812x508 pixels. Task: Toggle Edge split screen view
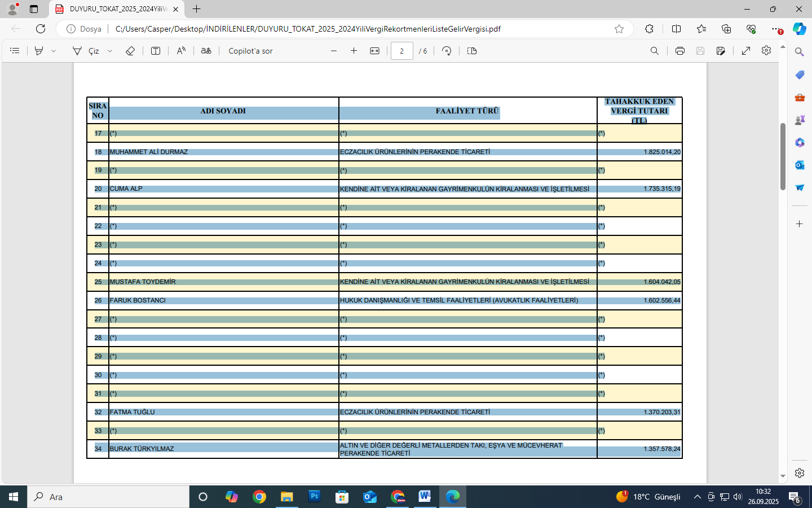pos(677,29)
